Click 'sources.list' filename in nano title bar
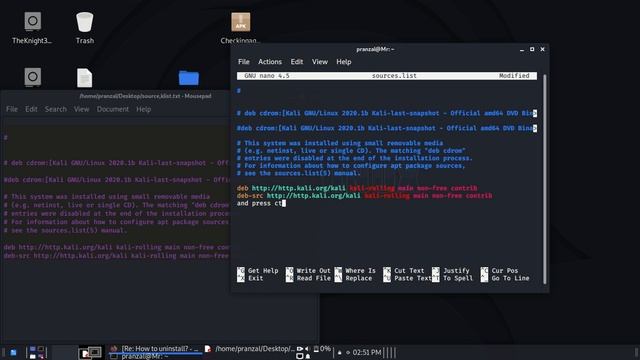Screen dimensions: 640x360 394,76
